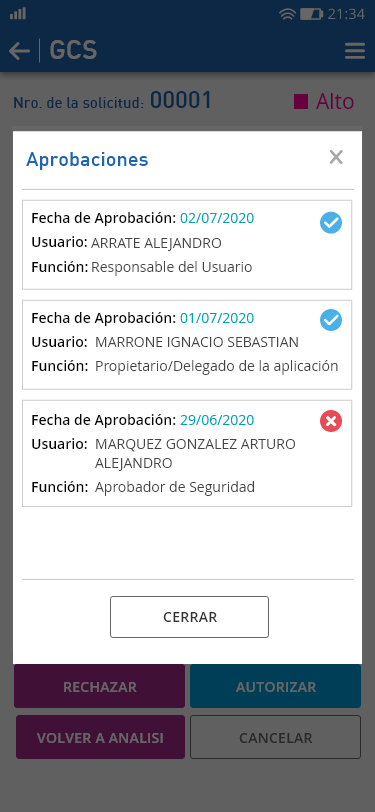
Task: Tap red rejected icon for MARQUEZ GONZALEZ
Action: click(x=331, y=422)
